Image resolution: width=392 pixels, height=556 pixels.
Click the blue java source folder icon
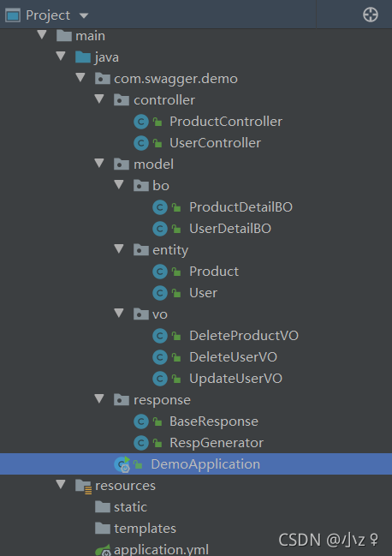pos(83,57)
